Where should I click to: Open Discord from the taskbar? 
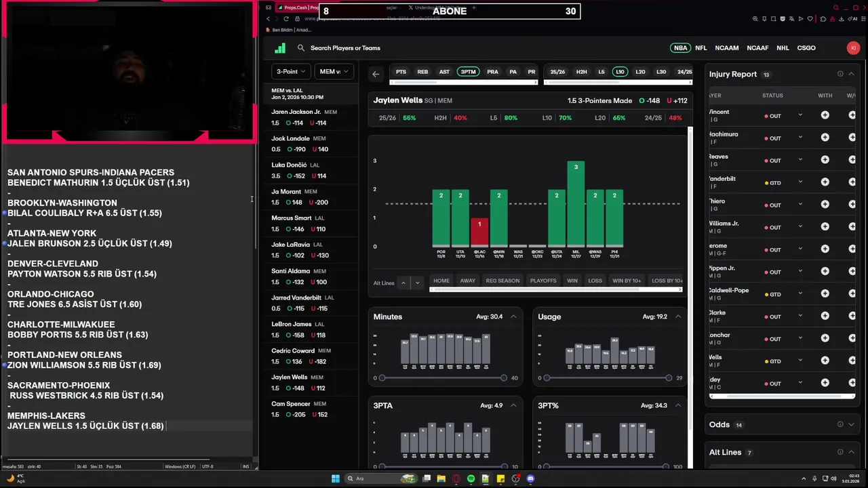(x=530, y=479)
